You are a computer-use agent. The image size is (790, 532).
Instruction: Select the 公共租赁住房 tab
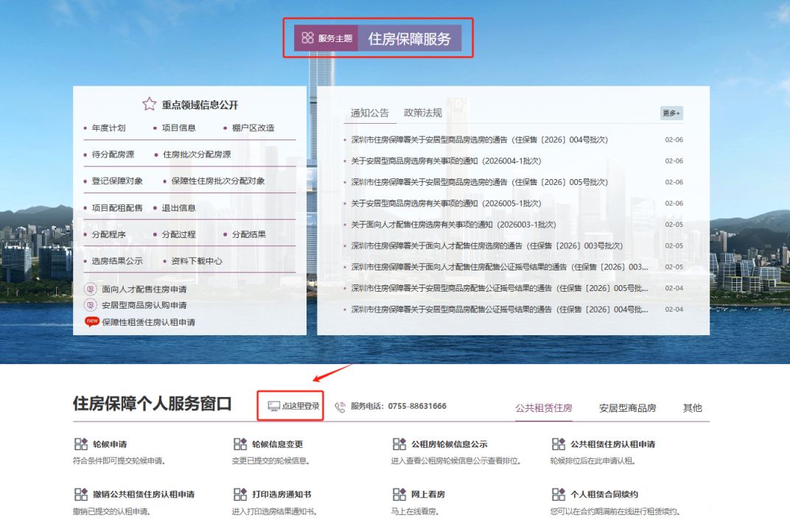pos(544,407)
